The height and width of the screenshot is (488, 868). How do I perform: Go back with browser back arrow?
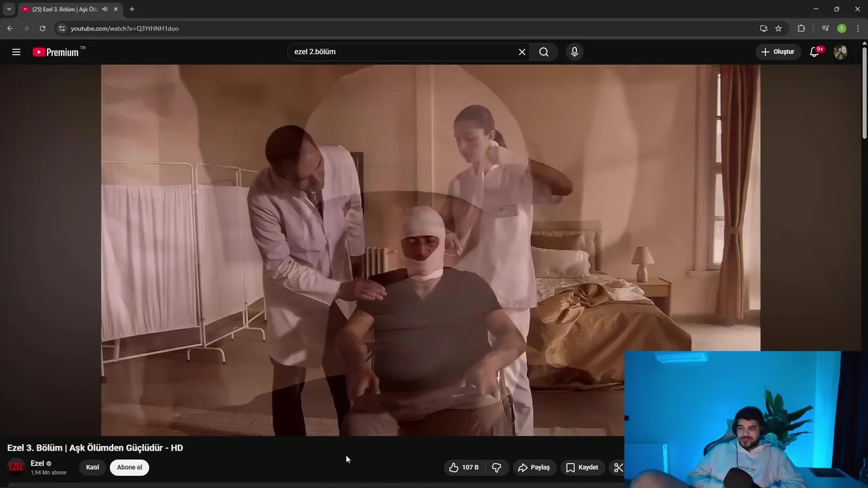9,28
